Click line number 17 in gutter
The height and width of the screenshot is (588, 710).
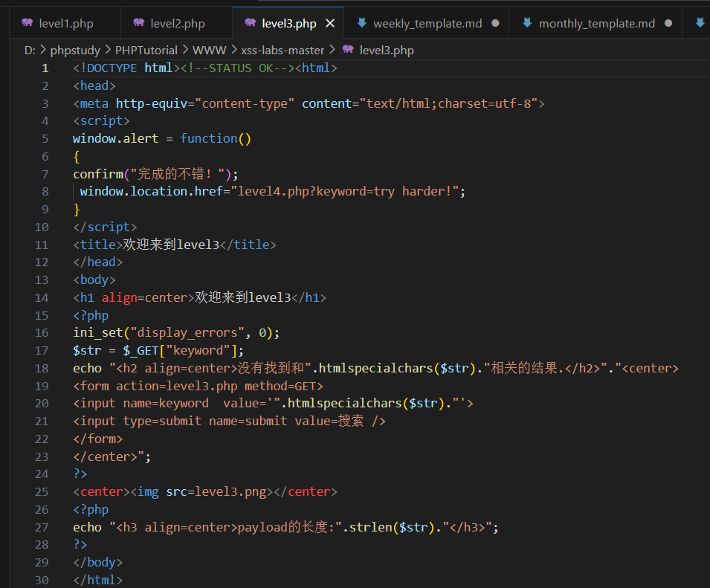point(42,351)
